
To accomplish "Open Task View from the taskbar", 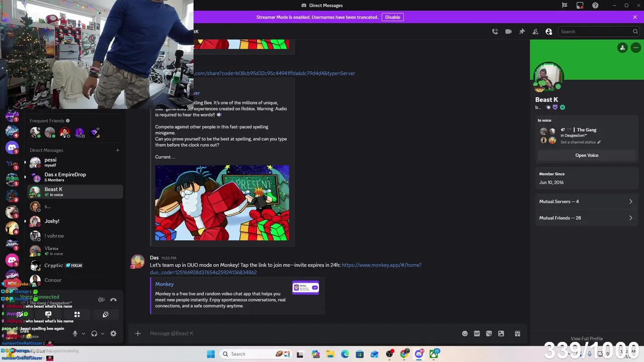I will (300, 354).
